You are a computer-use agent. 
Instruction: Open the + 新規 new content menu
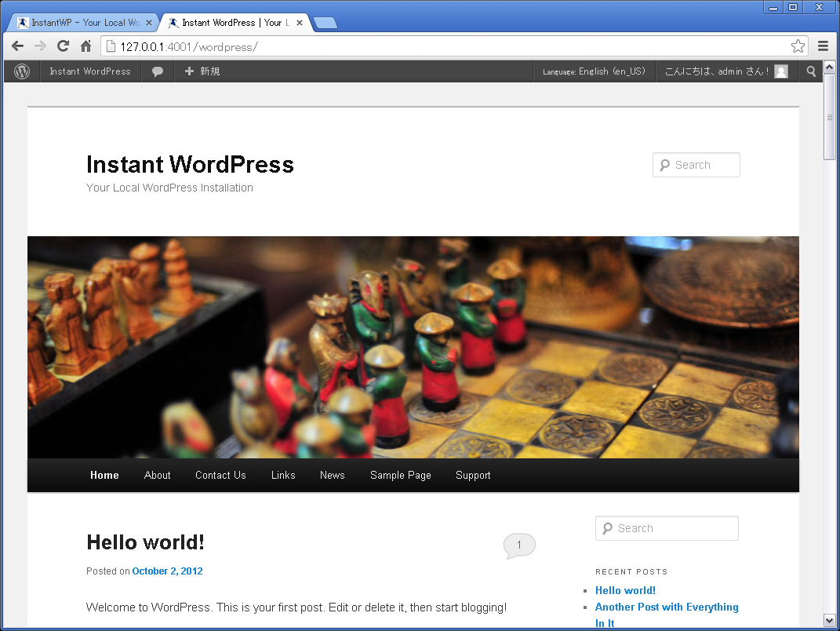202,71
